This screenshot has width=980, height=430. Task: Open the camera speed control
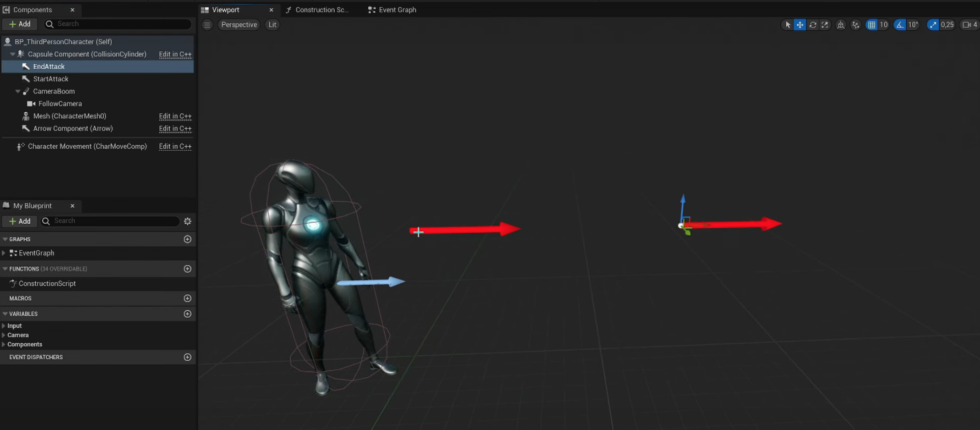(x=970, y=25)
